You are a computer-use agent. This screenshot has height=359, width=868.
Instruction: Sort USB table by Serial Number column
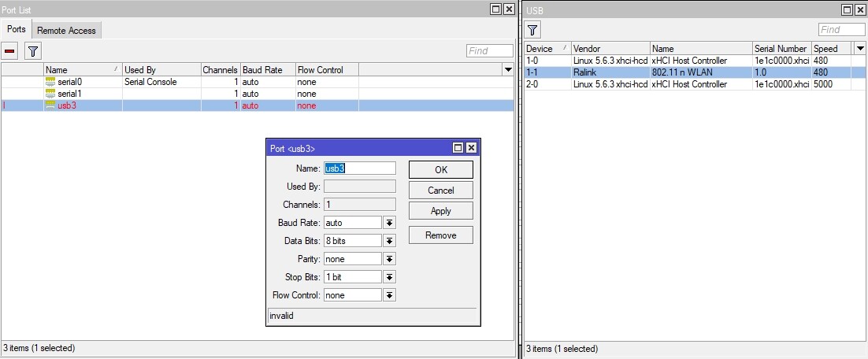tap(782, 49)
